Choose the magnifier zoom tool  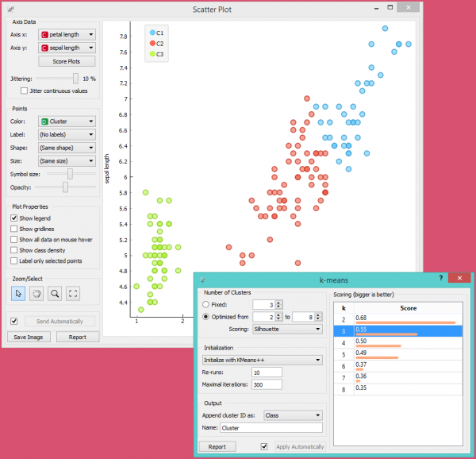click(55, 293)
